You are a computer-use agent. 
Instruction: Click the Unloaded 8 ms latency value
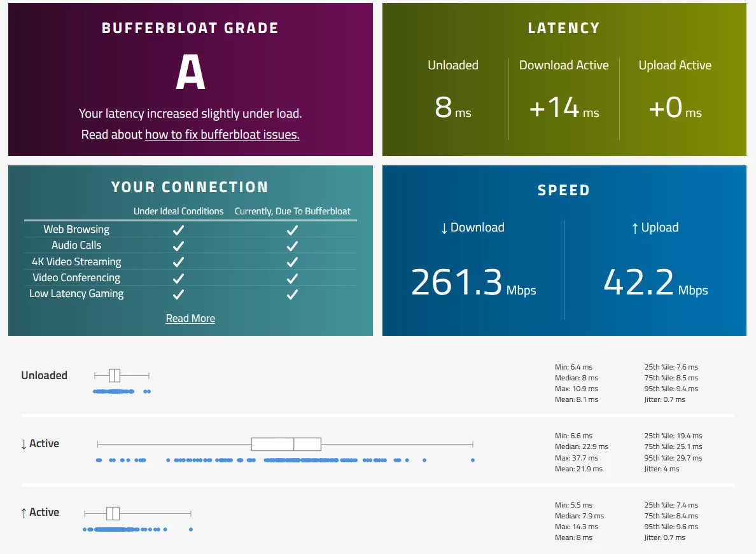point(452,107)
